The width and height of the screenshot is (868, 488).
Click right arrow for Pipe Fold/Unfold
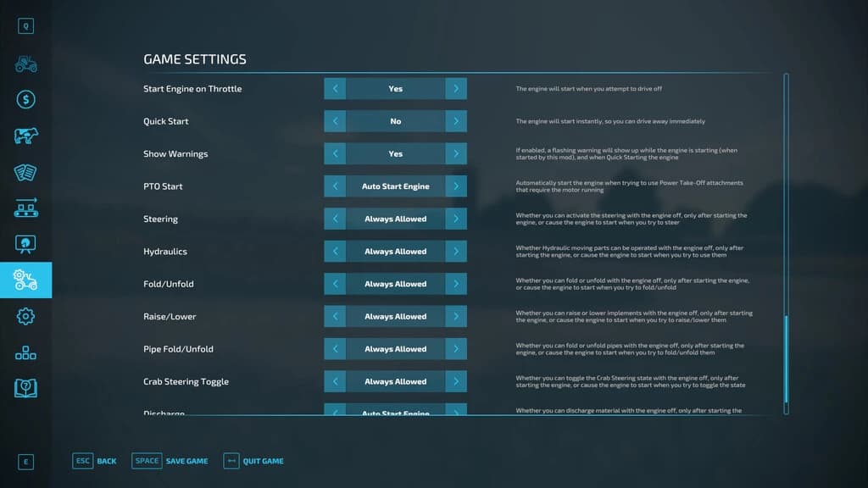456,349
